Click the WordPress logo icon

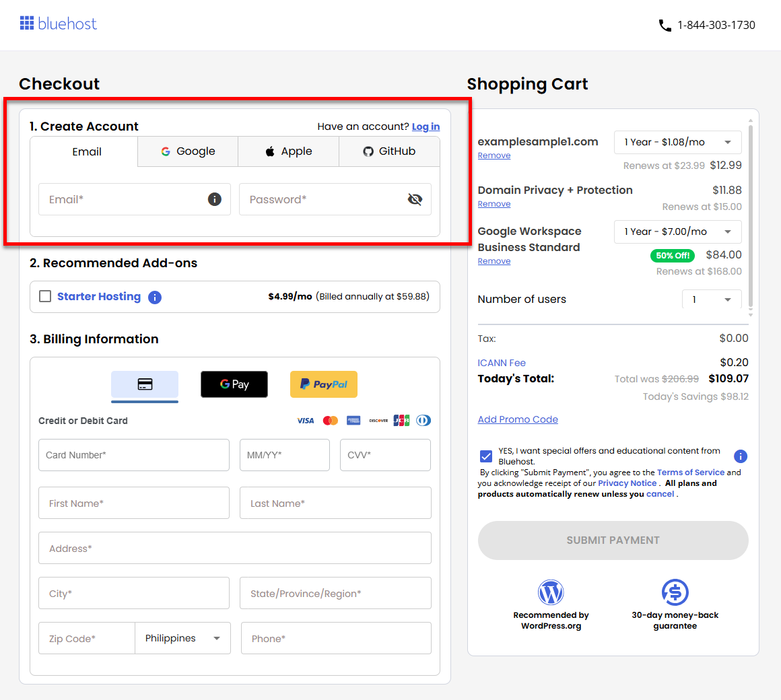click(551, 592)
